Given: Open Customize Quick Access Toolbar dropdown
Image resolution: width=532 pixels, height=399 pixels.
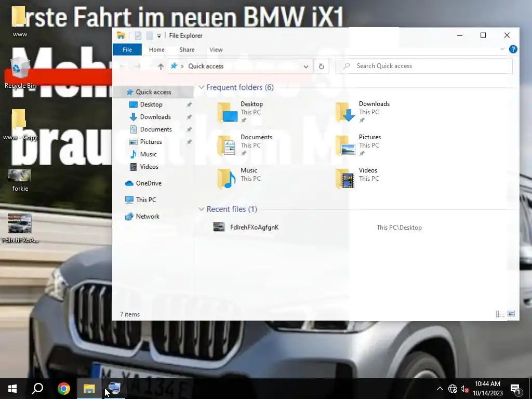Looking at the screenshot, I should [x=159, y=36].
